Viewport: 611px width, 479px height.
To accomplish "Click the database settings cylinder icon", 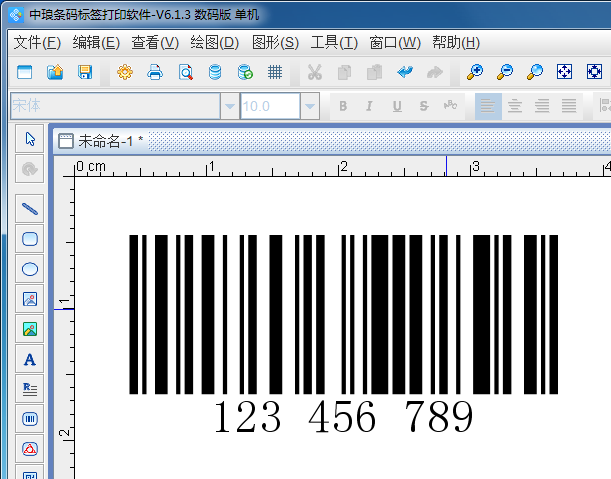I will [x=215, y=72].
